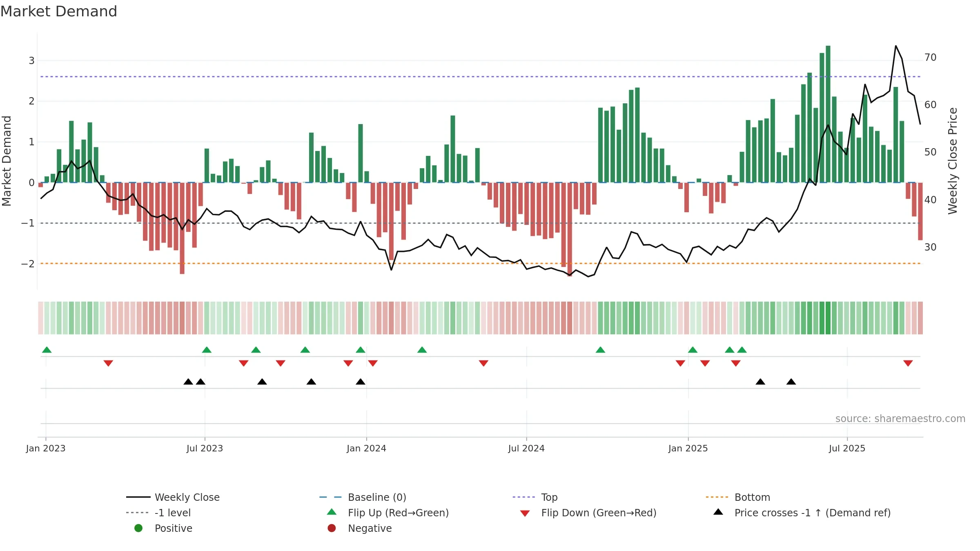The height and width of the screenshot is (551, 980).
Task: Toggle the Flip Down (Green→Red) legend entry
Action: coord(588,513)
